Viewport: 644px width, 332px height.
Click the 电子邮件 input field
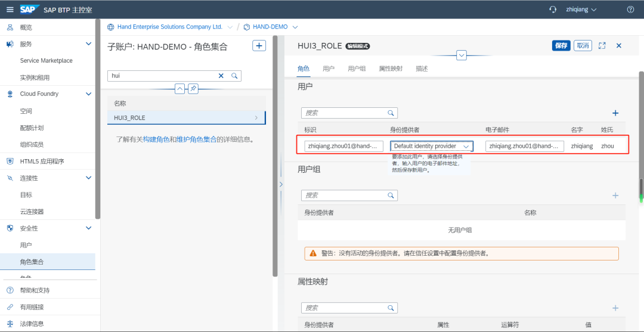pos(525,146)
